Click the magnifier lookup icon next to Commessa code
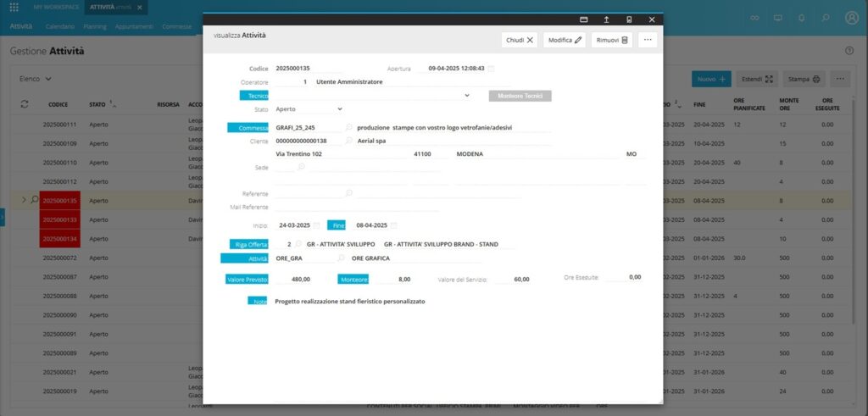The image size is (868, 416). tap(348, 128)
